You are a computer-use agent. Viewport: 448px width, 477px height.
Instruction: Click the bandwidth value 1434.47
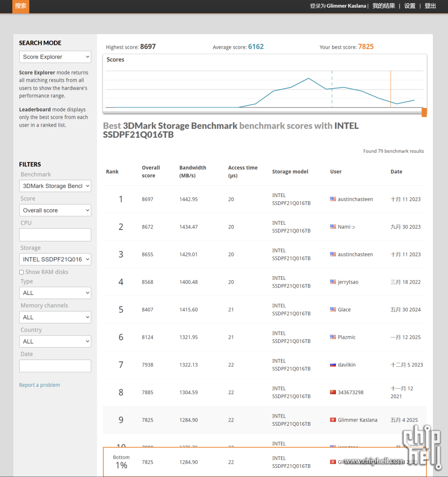tap(188, 227)
